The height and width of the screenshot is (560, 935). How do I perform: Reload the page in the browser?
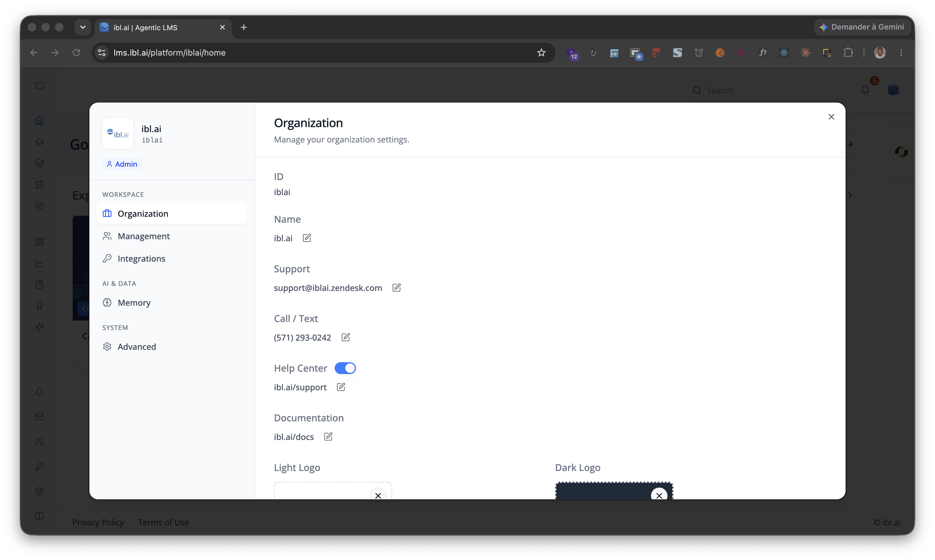[76, 53]
